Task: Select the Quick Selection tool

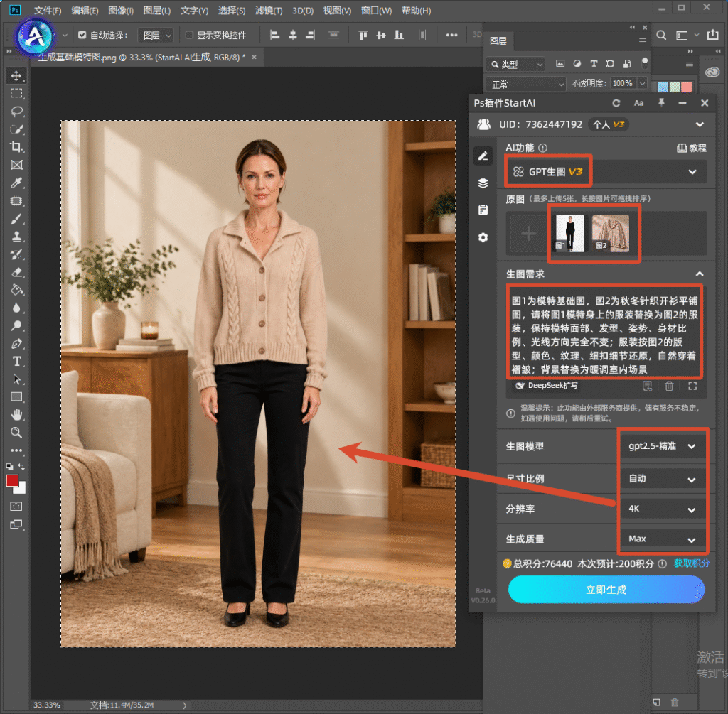Action: pyautogui.click(x=16, y=129)
